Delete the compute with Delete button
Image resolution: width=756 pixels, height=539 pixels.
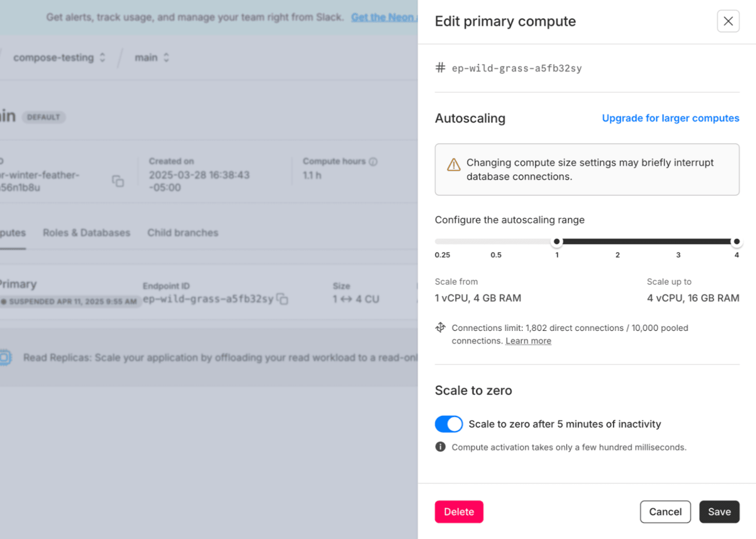pos(459,512)
